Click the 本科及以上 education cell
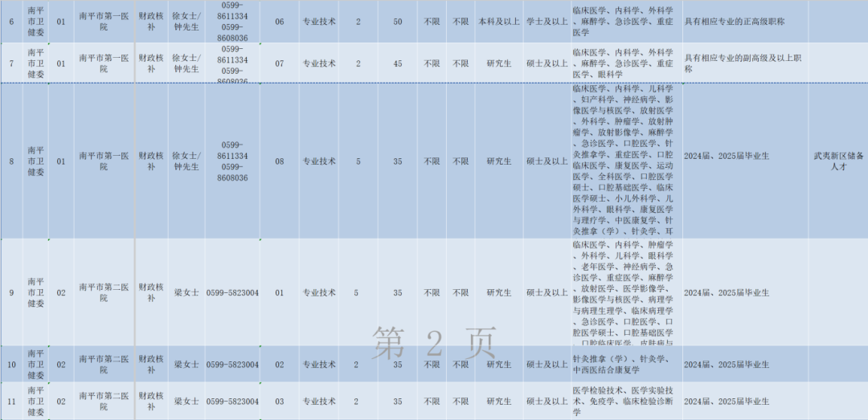Viewport: 868px width, 420px height. [x=498, y=21]
